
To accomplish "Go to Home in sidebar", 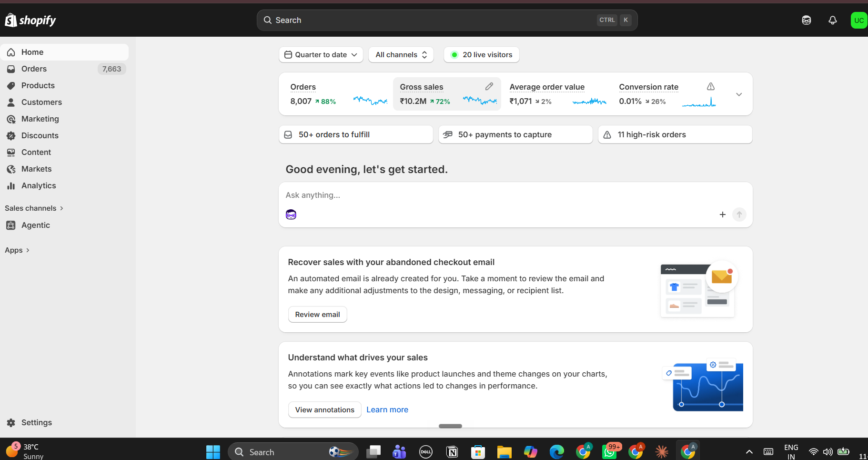I will (x=65, y=52).
